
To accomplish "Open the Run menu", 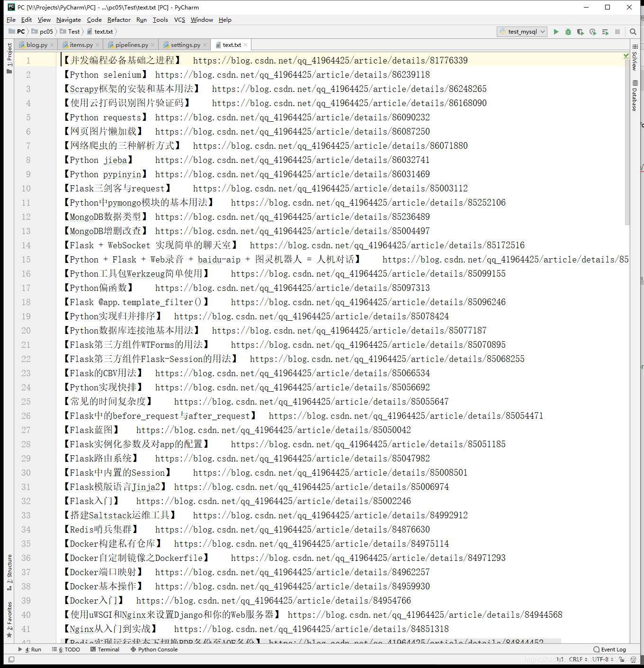I will point(141,20).
